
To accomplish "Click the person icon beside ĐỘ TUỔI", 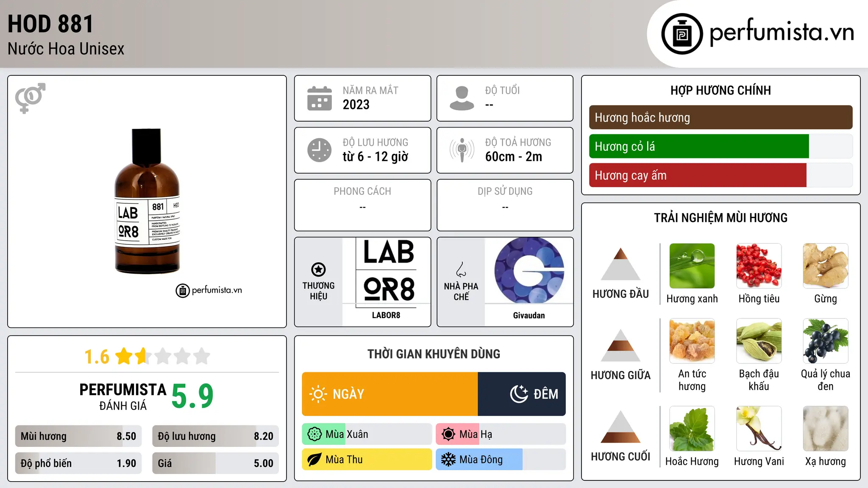I will point(462,98).
